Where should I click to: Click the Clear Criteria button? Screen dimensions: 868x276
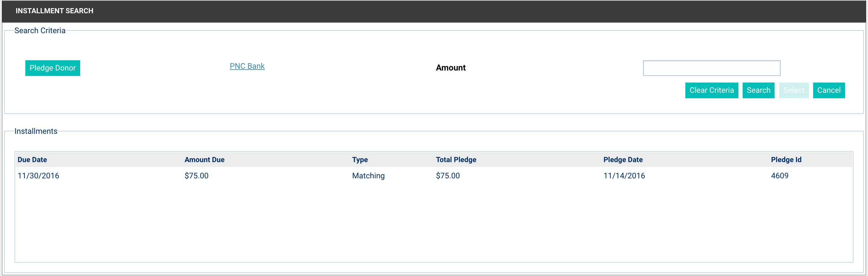pos(712,90)
